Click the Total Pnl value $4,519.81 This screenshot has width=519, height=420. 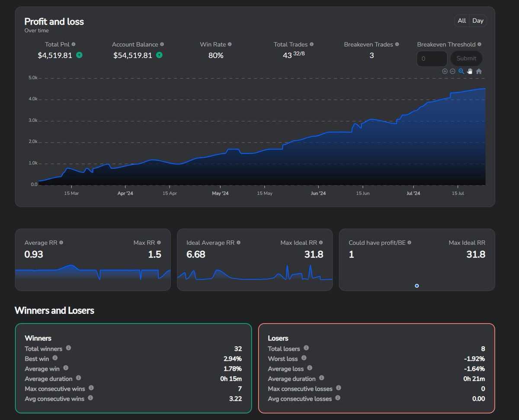pyautogui.click(x=55, y=55)
